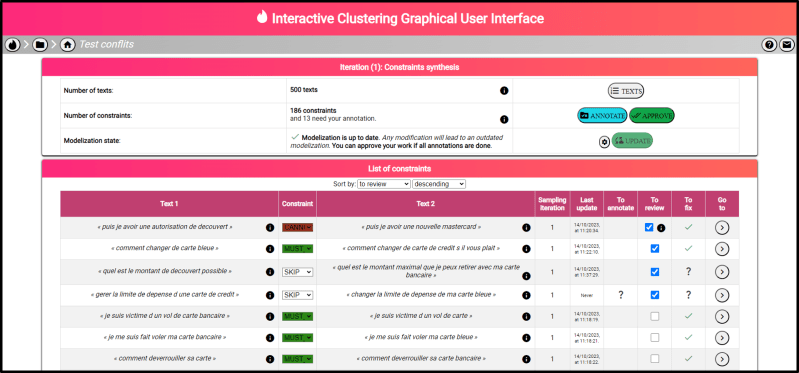Image resolution: width=799 pixels, height=373 pixels.
Task: Click the APPROVE button
Action: coord(652,116)
